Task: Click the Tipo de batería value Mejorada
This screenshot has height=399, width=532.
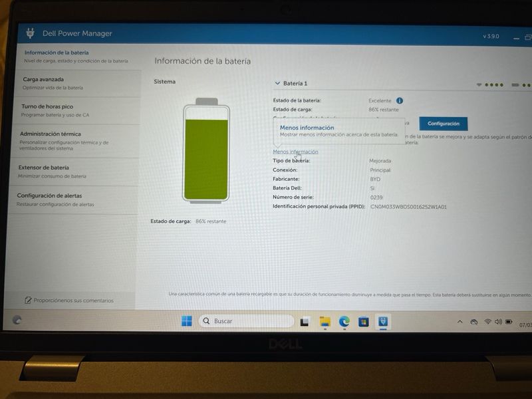Action: click(x=380, y=161)
